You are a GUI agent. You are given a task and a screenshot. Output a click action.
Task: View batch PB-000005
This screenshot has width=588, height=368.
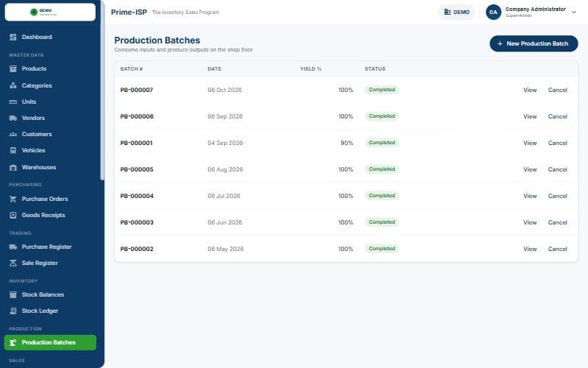pos(530,169)
